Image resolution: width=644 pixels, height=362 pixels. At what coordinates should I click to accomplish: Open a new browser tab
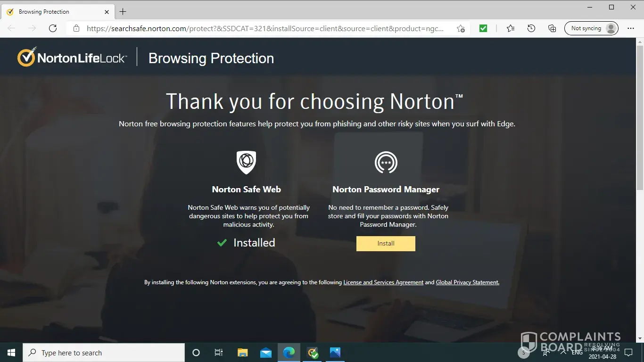pyautogui.click(x=123, y=12)
